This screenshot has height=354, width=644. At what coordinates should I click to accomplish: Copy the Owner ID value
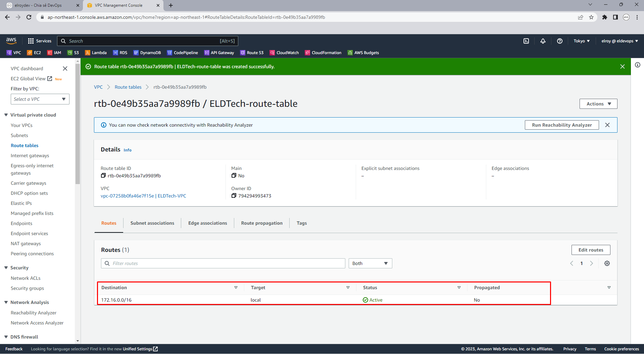pyautogui.click(x=234, y=195)
